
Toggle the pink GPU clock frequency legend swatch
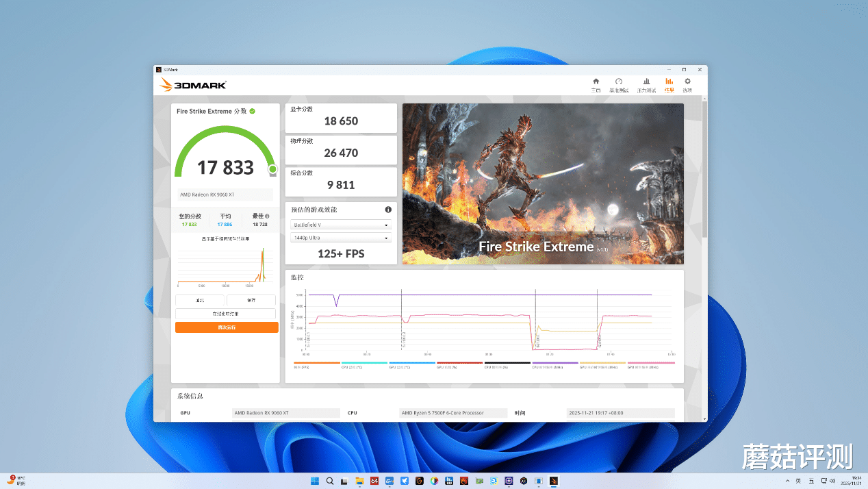coord(651,363)
